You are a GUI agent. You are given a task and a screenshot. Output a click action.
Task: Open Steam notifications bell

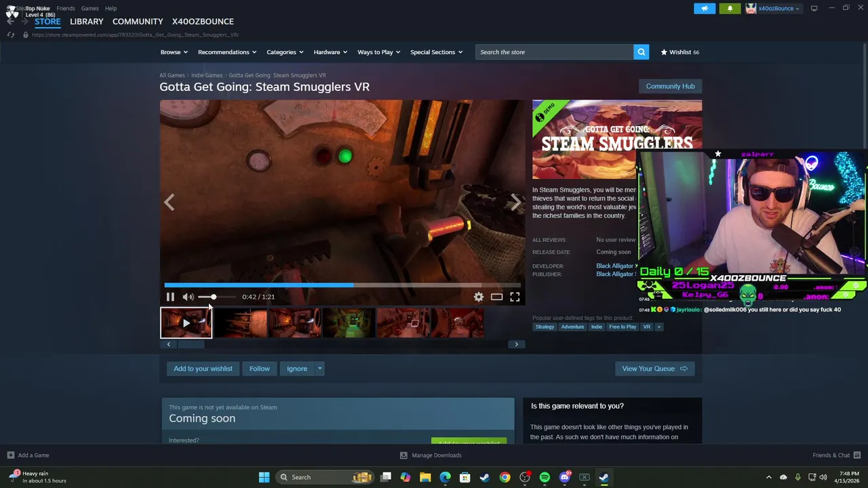click(x=730, y=8)
